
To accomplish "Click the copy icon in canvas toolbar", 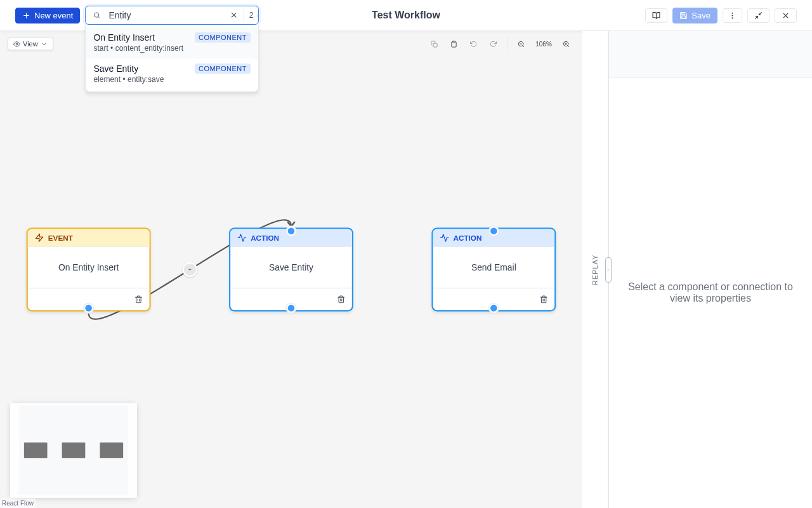I will [x=435, y=44].
